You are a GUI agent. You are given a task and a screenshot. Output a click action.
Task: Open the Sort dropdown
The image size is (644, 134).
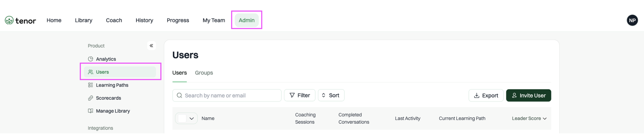331,95
